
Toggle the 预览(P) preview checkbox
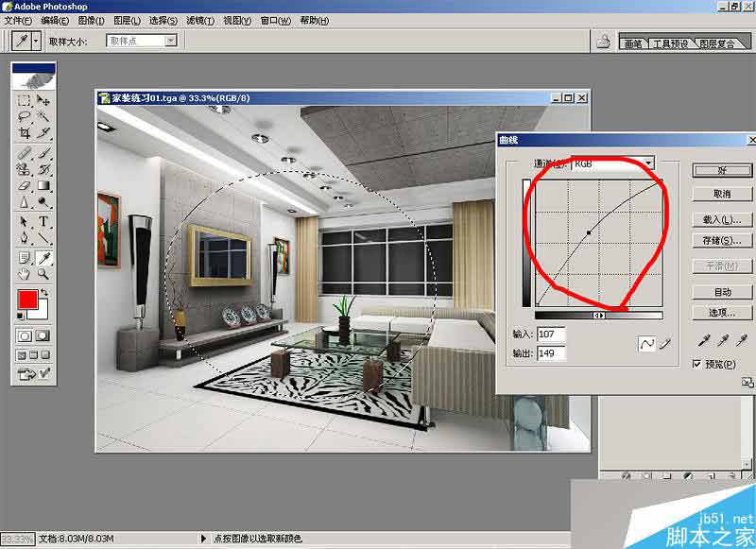click(x=696, y=364)
